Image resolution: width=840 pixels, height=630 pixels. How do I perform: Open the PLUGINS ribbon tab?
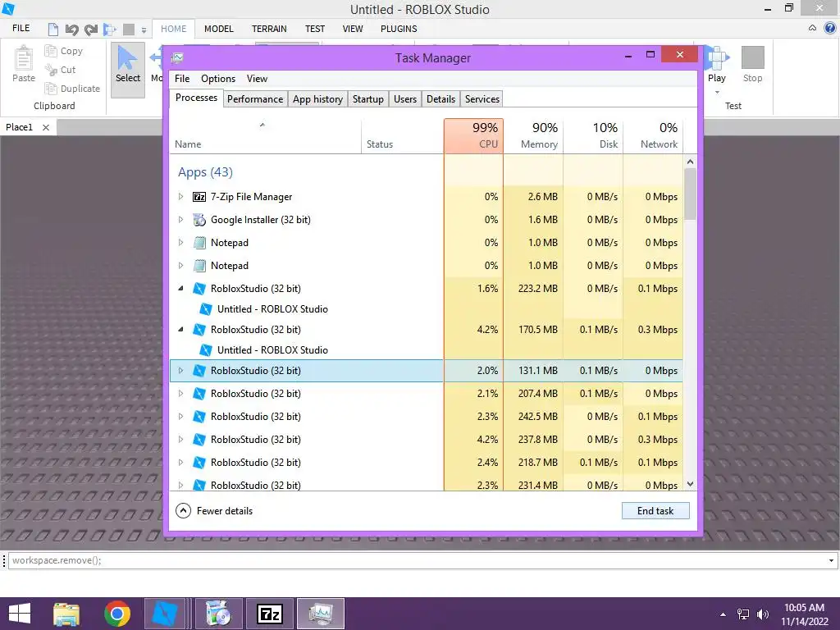coord(399,29)
